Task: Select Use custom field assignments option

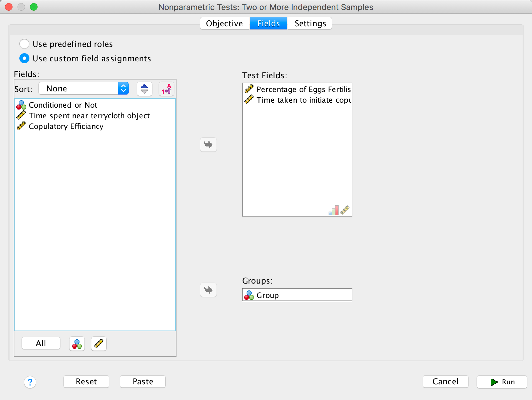Action: pyautogui.click(x=24, y=59)
